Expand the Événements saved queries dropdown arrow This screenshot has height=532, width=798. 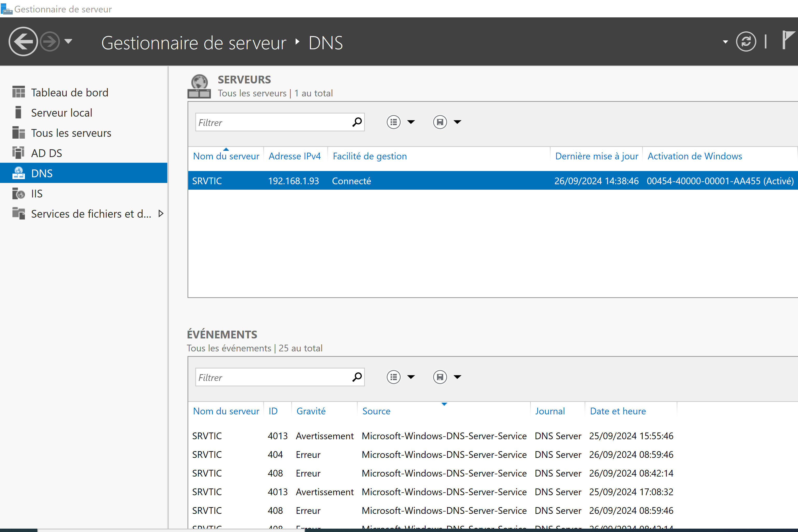[457, 377]
